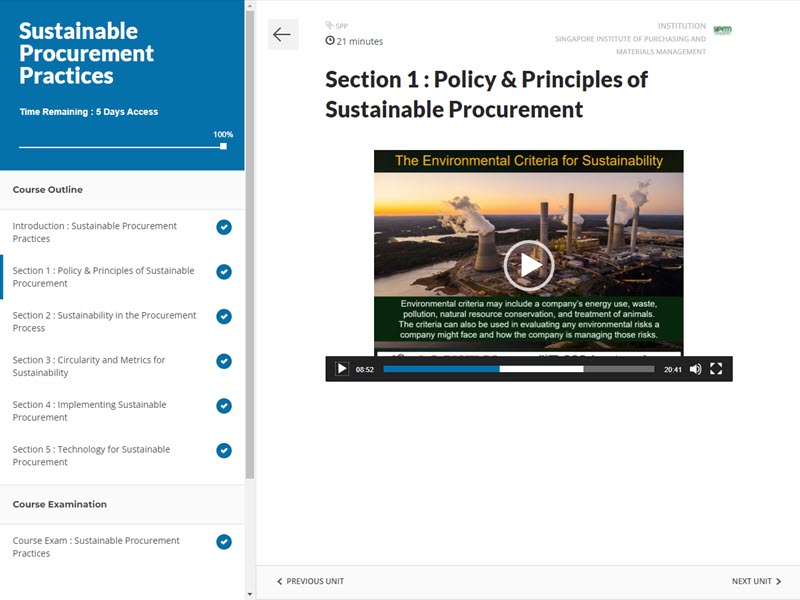Click the SPP tag icon

click(330, 26)
